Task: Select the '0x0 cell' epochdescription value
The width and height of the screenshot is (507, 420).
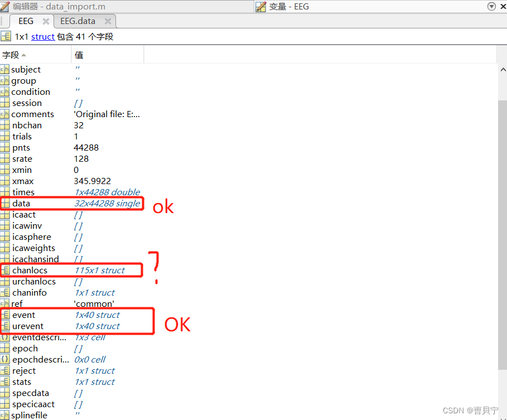Action: point(90,360)
